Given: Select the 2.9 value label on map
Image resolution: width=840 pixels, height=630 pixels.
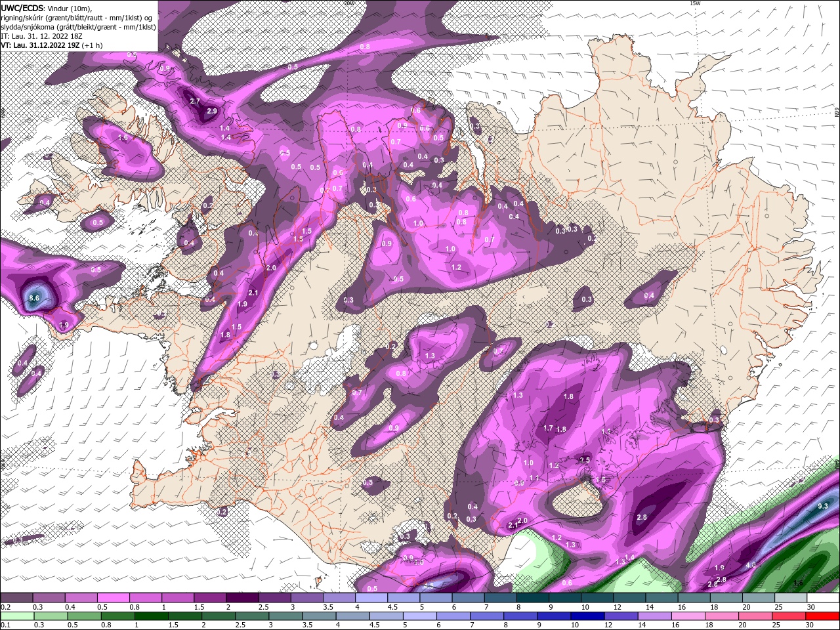Looking at the screenshot, I should (211, 112).
